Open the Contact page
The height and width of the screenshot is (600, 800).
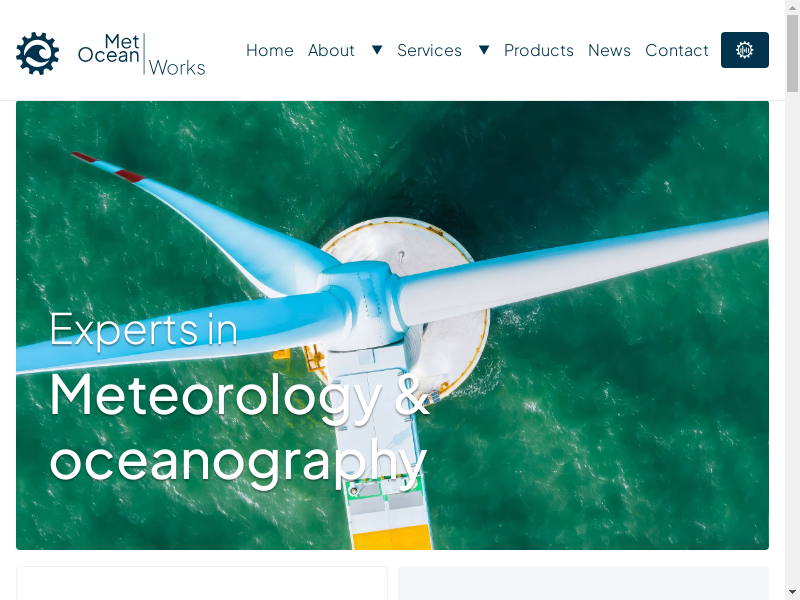pos(677,51)
